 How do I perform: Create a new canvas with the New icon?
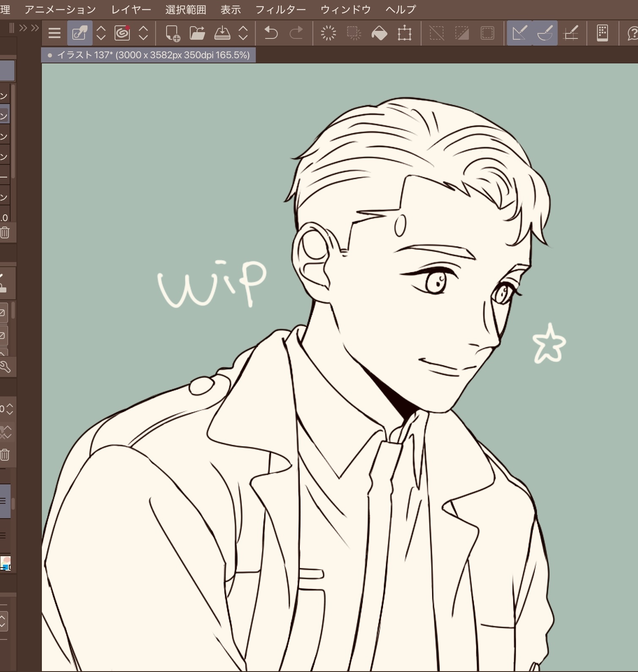tap(173, 33)
